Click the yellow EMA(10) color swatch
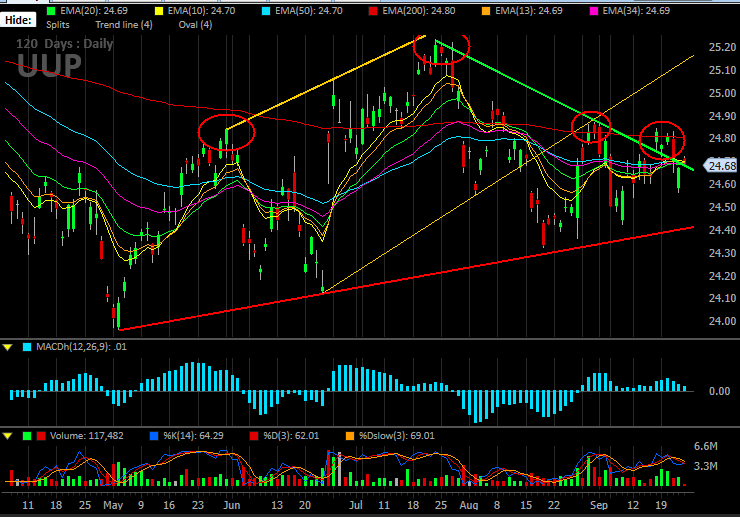 159,11
